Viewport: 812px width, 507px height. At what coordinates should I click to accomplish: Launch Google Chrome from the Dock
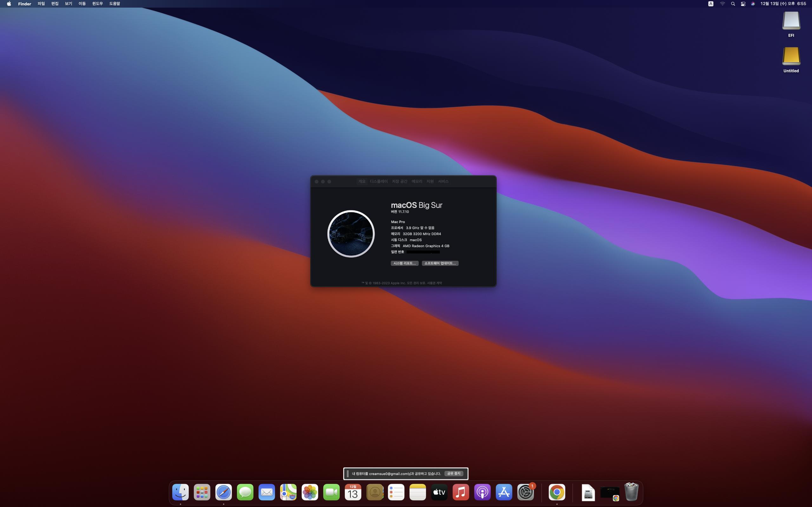[x=557, y=492]
